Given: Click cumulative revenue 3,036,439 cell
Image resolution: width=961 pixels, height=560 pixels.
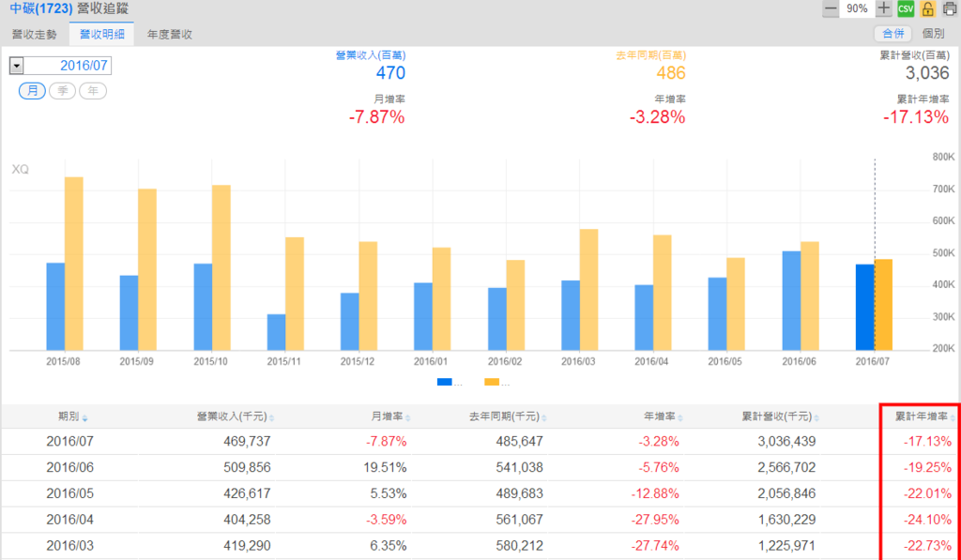Looking at the screenshot, I should click(787, 441).
